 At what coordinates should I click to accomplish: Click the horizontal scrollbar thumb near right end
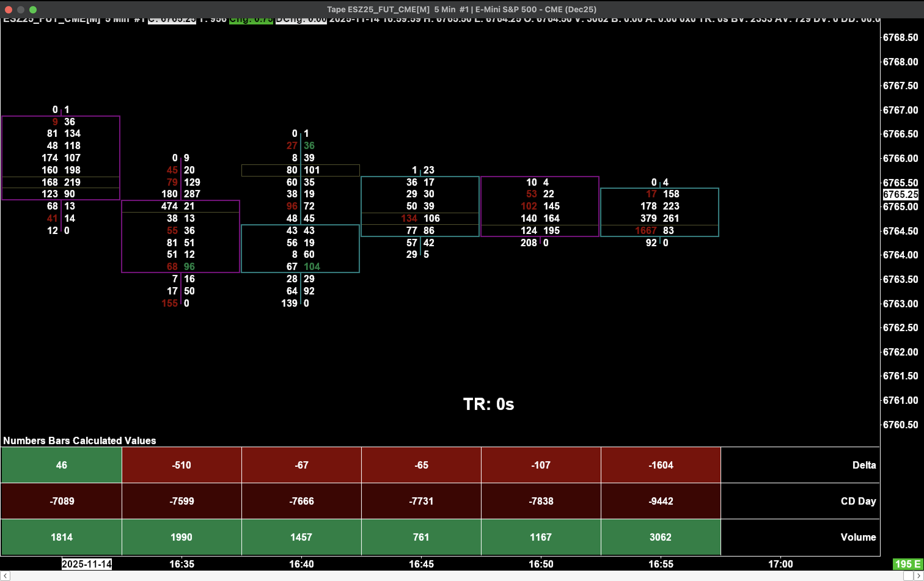pyautogui.click(x=908, y=576)
